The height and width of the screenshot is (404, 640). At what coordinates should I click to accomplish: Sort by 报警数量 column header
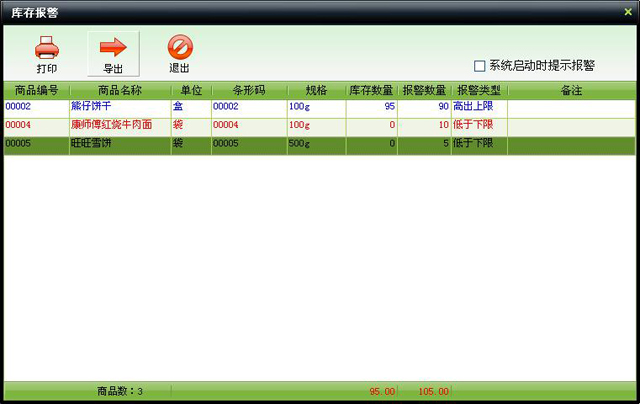(x=424, y=90)
